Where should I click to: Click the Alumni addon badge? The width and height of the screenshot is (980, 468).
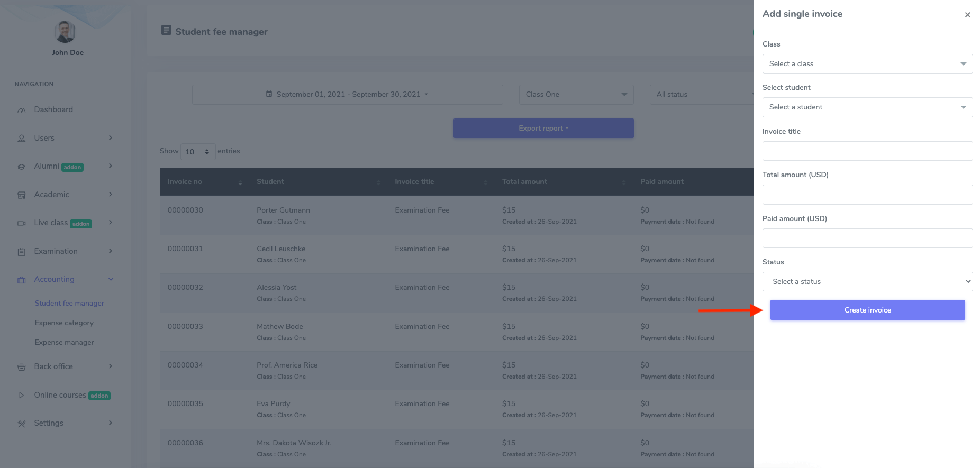[x=72, y=167]
